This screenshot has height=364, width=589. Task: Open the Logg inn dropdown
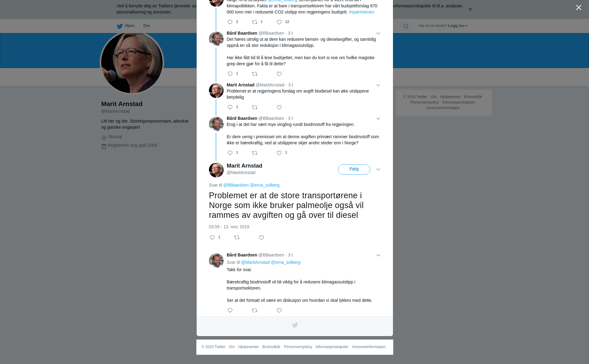[458, 26]
